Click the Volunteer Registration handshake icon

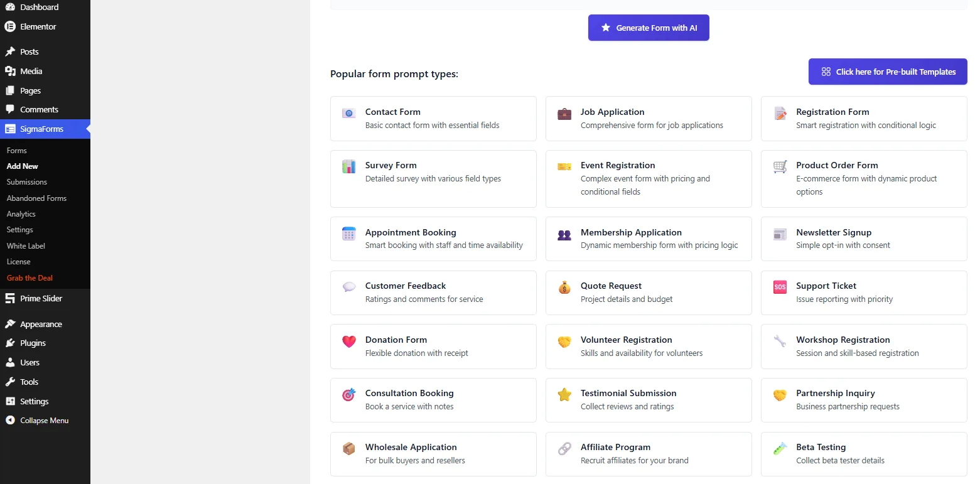(564, 341)
